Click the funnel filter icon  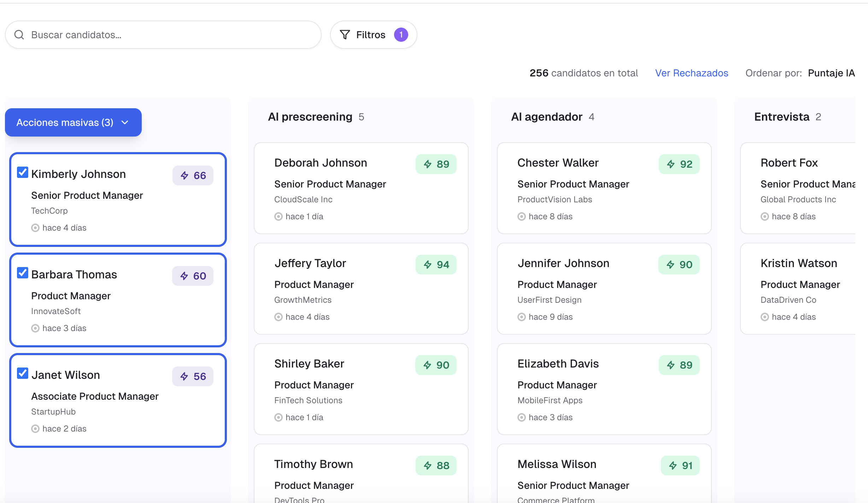pyautogui.click(x=345, y=35)
